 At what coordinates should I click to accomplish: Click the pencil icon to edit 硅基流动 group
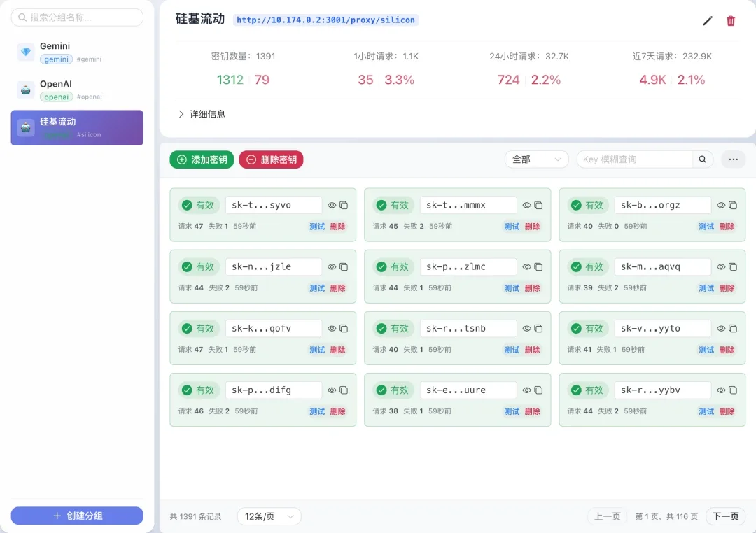tap(707, 21)
